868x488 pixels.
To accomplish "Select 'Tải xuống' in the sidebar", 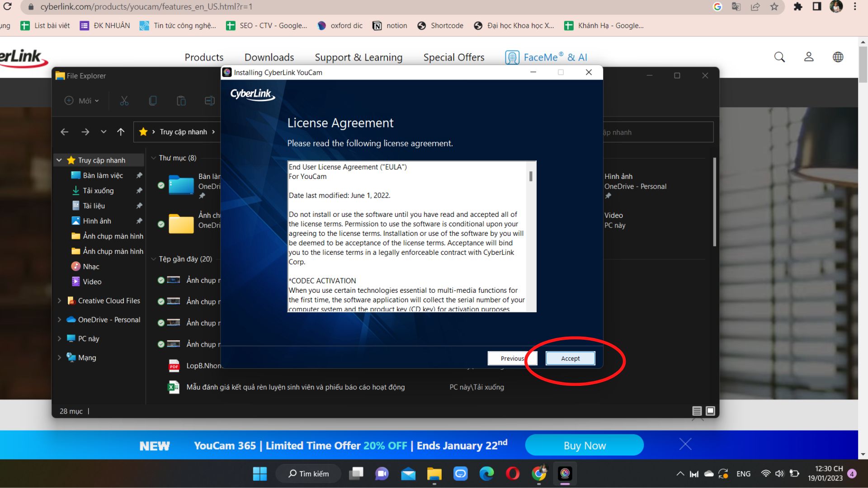I will pyautogui.click(x=98, y=191).
